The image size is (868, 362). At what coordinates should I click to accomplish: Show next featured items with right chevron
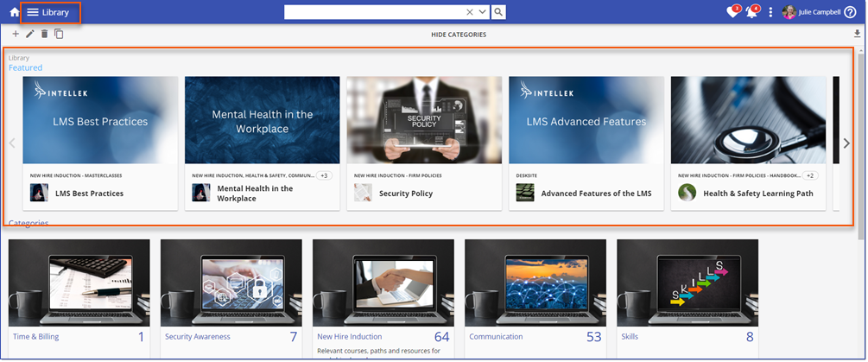point(846,143)
